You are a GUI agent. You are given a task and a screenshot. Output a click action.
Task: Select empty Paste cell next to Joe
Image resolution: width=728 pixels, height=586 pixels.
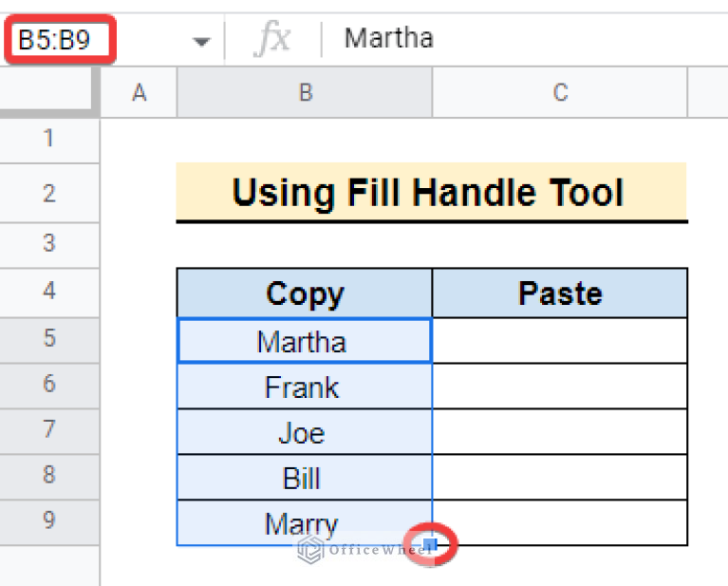560,432
